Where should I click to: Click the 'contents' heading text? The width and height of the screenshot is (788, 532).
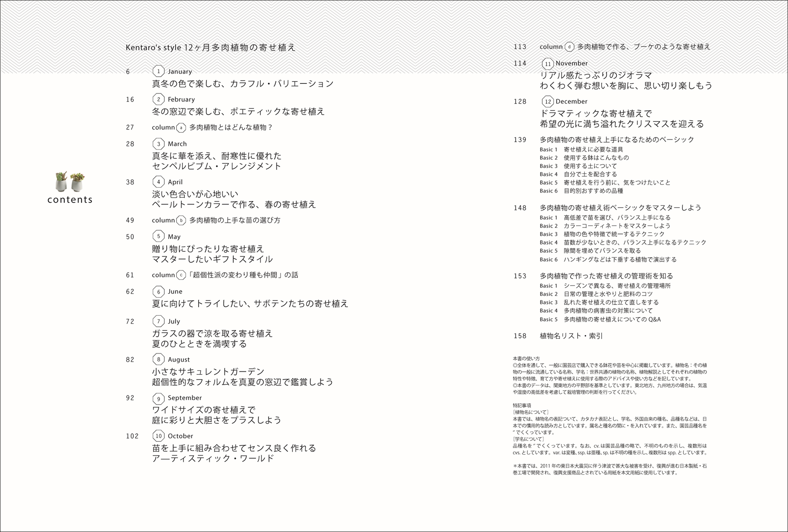(70, 200)
